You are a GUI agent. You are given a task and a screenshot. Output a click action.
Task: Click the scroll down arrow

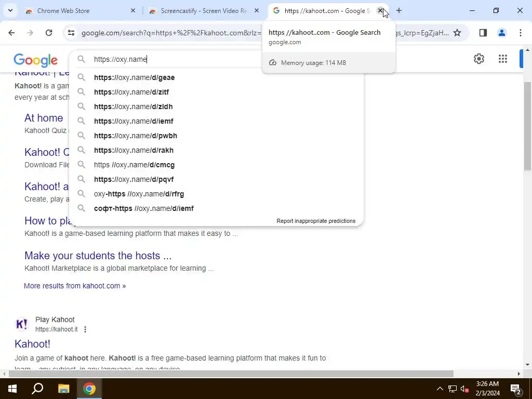[527, 365]
